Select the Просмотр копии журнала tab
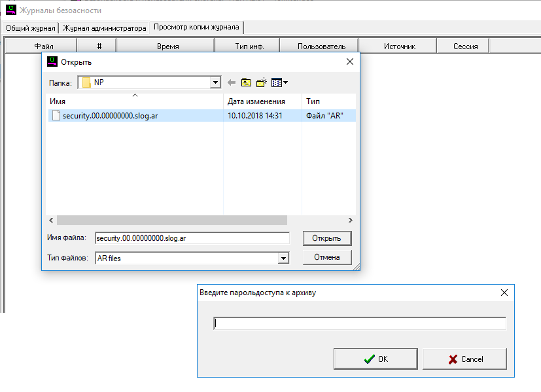The height and width of the screenshot is (392, 541). click(197, 27)
